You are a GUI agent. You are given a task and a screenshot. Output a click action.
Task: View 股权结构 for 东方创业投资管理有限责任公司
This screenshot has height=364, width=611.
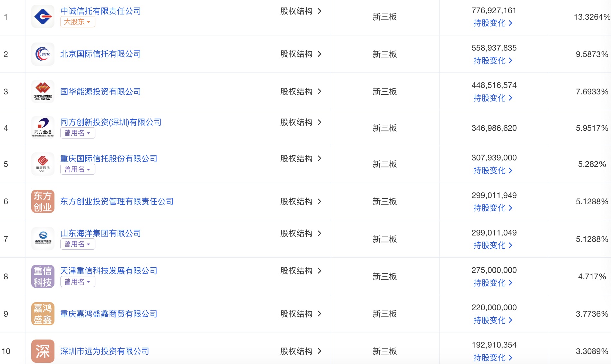(x=301, y=201)
